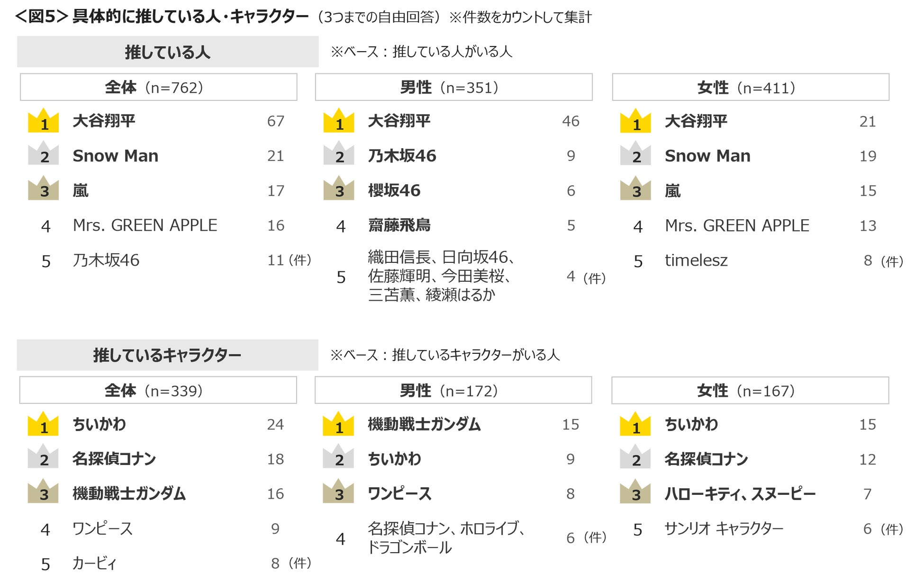Screen dimensions: 924x582
Task: Select the 推している人 section header
Action: tap(168, 52)
